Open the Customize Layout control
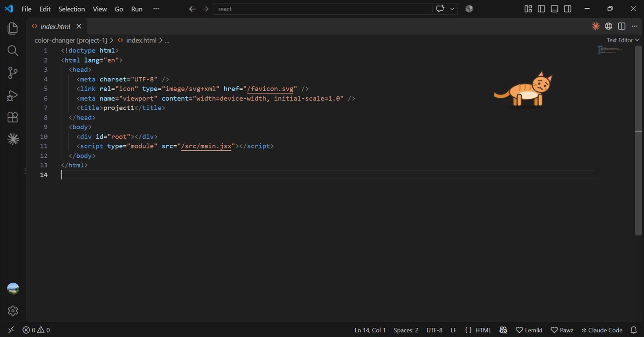The width and height of the screenshot is (644, 337). point(528,9)
